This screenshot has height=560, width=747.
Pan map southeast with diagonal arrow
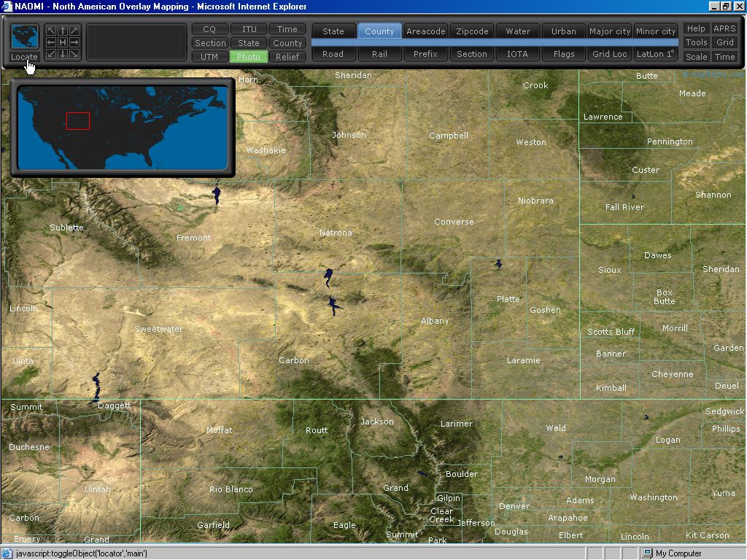(74, 54)
